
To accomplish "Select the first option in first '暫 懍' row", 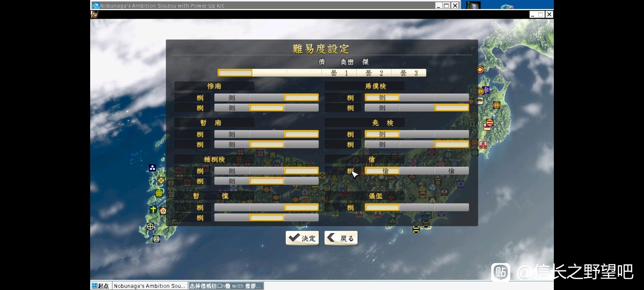I will point(232,208).
